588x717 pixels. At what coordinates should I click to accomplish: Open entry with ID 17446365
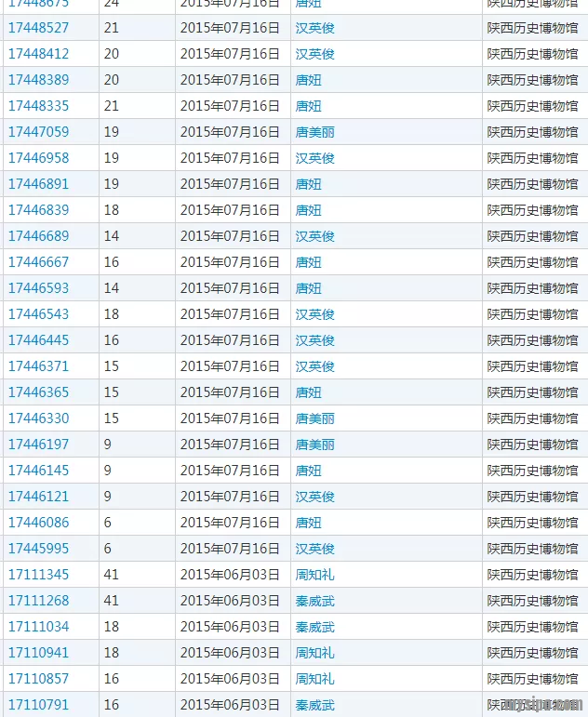[x=38, y=392]
